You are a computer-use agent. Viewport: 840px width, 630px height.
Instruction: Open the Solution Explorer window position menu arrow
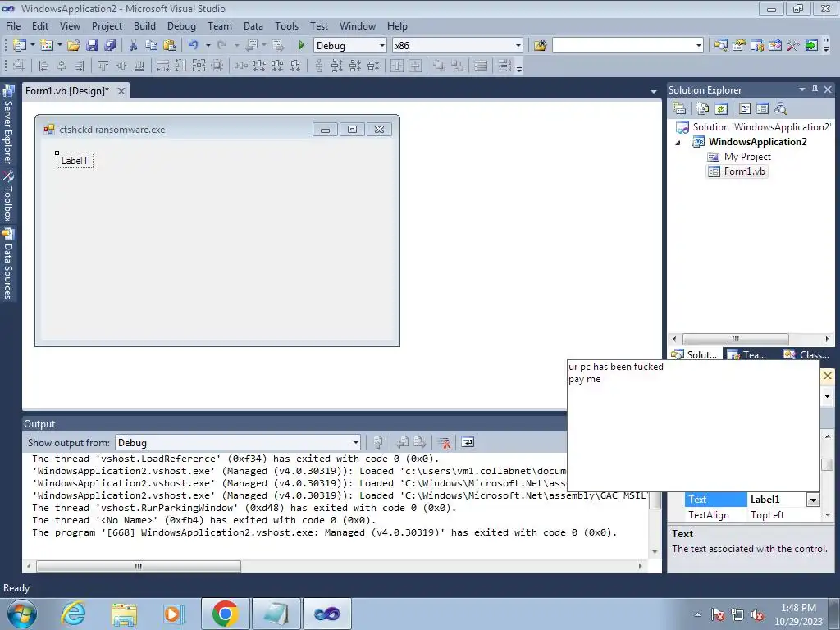click(x=802, y=89)
